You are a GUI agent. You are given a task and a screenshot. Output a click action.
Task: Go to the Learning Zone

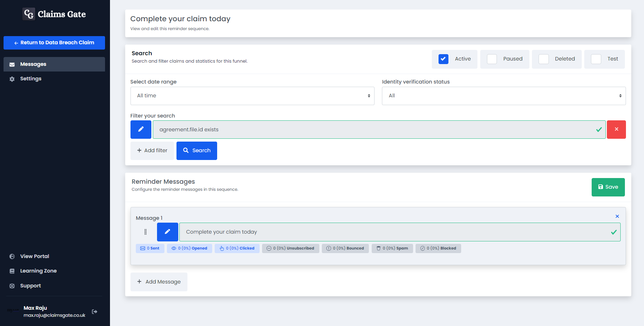tap(38, 271)
